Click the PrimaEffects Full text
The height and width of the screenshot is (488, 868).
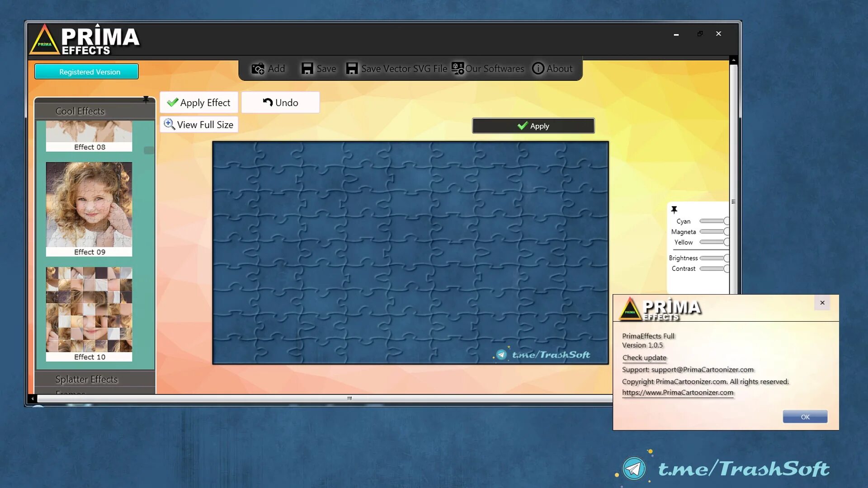pyautogui.click(x=648, y=336)
